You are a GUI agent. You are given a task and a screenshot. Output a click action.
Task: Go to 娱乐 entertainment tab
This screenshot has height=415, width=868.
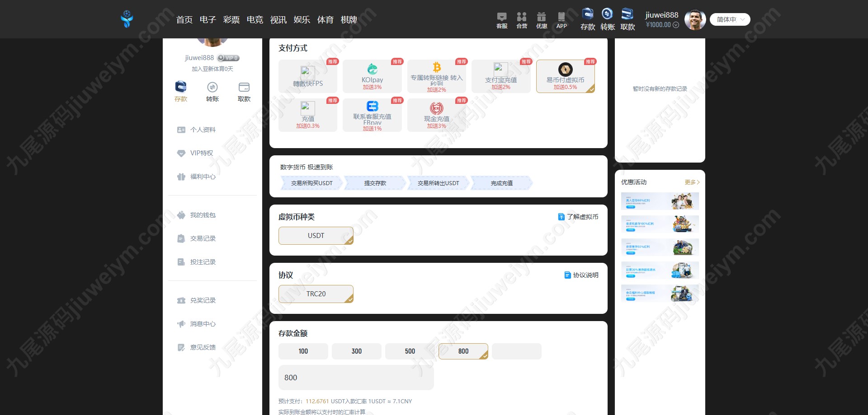click(302, 19)
